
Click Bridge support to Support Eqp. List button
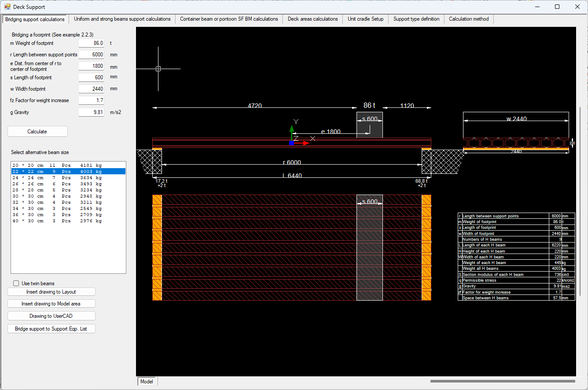tap(51, 329)
